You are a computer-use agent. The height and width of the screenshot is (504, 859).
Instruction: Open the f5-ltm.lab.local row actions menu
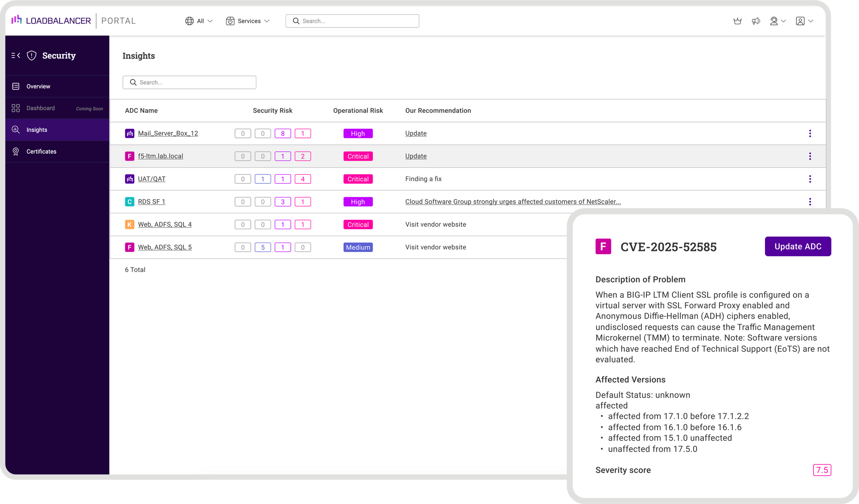pos(810,156)
